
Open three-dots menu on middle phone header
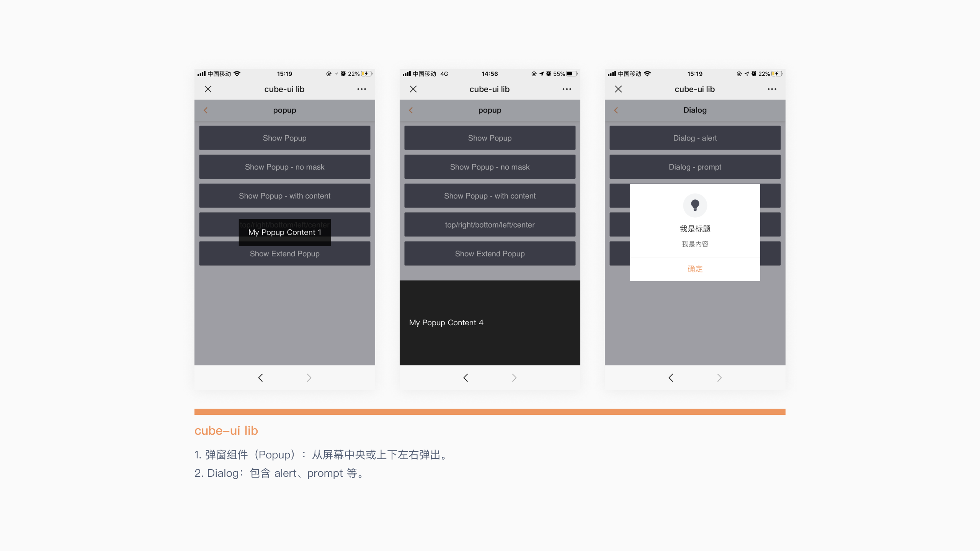[567, 89]
